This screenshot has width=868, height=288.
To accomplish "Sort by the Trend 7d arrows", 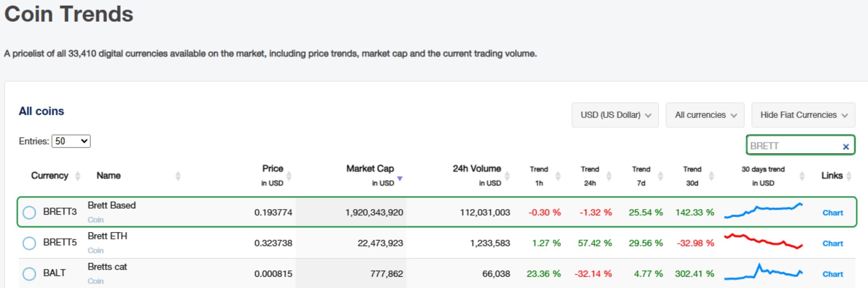I will coord(660,176).
